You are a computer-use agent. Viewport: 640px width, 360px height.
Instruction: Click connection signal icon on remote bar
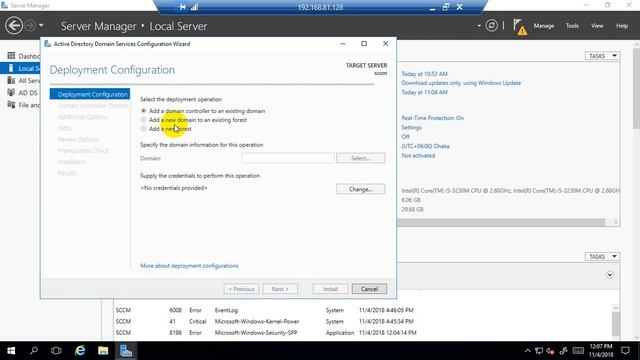[194, 7]
